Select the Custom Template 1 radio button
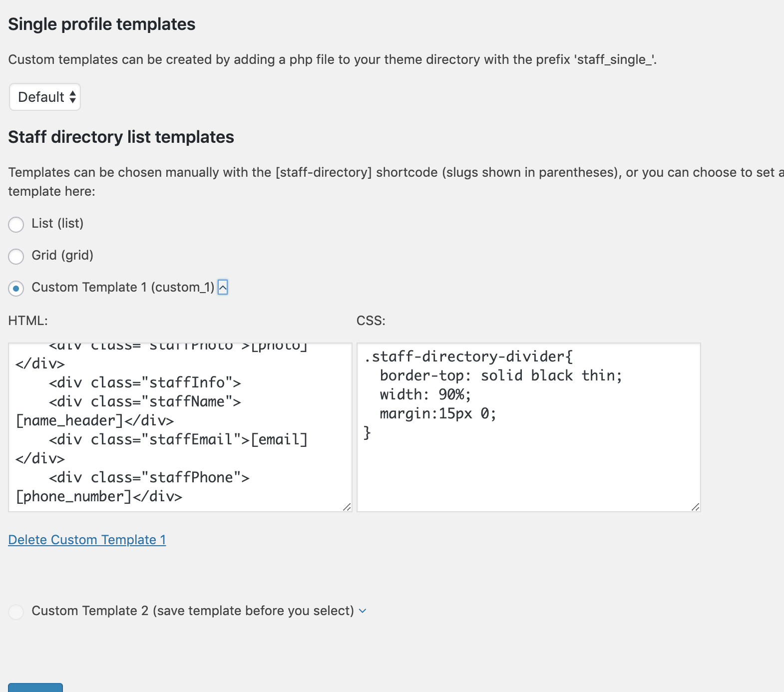Image resolution: width=784 pixels, height=692 pixels. 16,289
